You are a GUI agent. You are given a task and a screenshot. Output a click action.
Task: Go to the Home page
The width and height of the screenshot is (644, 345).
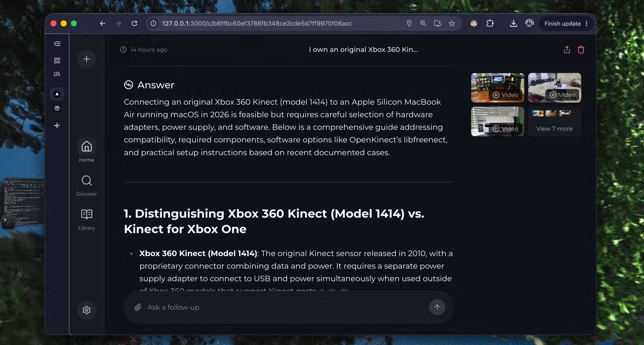tap(87, 151)
